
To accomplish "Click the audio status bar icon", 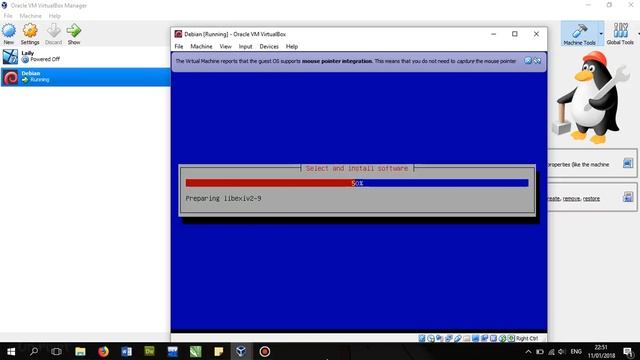I will click(x=440, y=338).
